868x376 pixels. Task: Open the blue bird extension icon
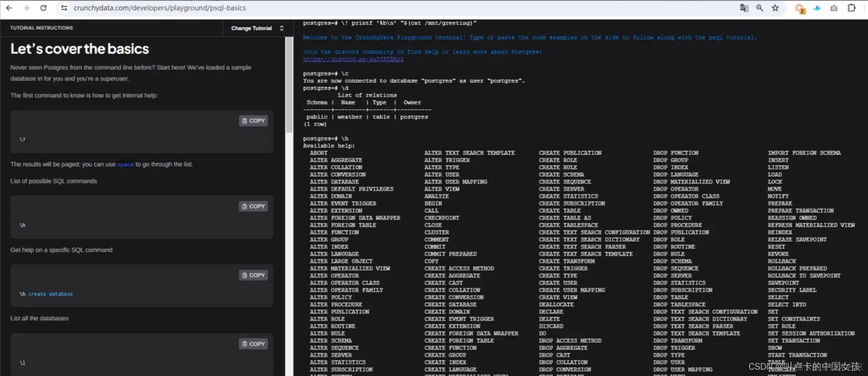[817, 8]
